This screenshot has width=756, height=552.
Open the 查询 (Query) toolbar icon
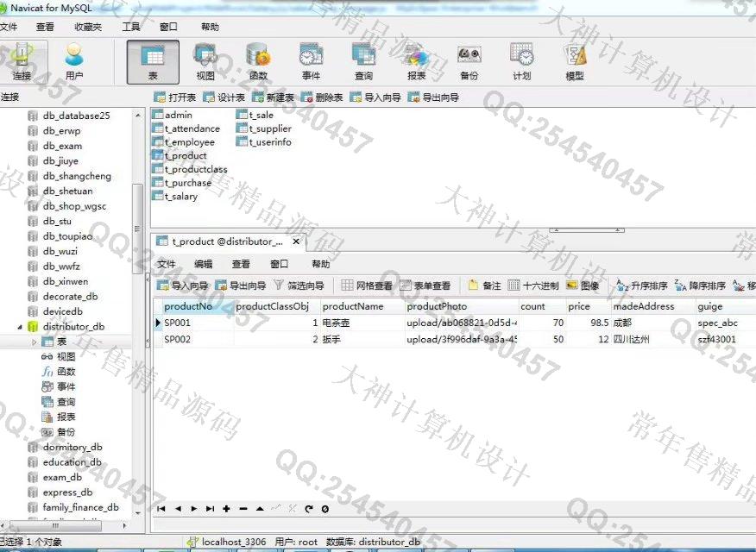pos(363,60)
